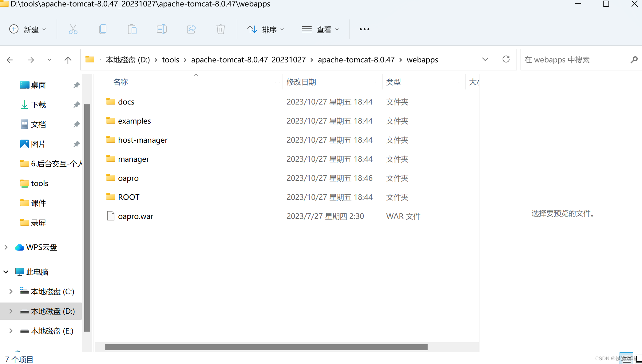Select the oapro.war file
Screen dimensions: 642x364
click(136, 216)
